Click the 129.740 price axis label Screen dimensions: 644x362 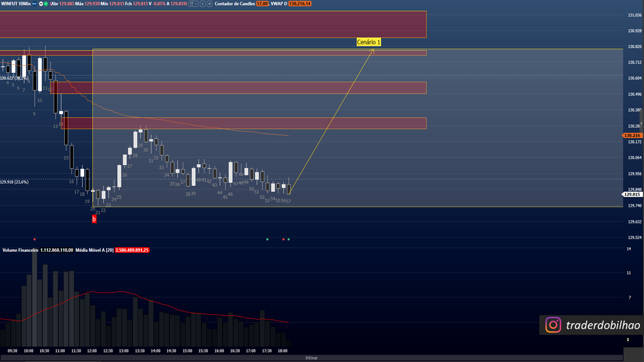coord(634,206)
